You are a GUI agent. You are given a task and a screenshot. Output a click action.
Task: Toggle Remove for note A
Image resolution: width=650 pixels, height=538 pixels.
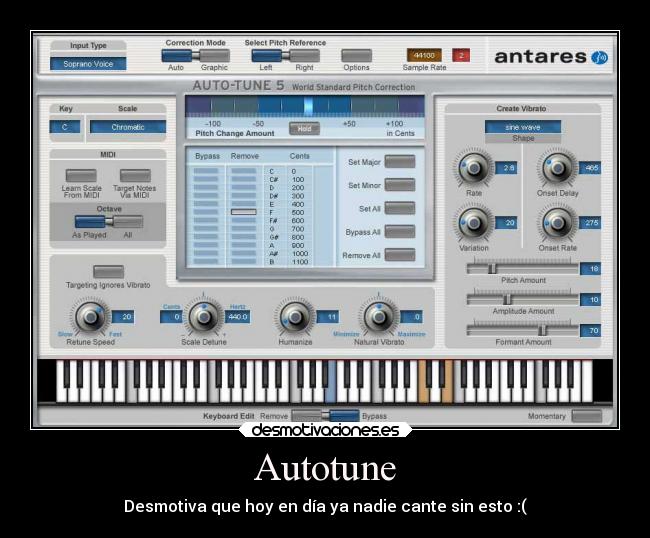click(x=243, y=245)
